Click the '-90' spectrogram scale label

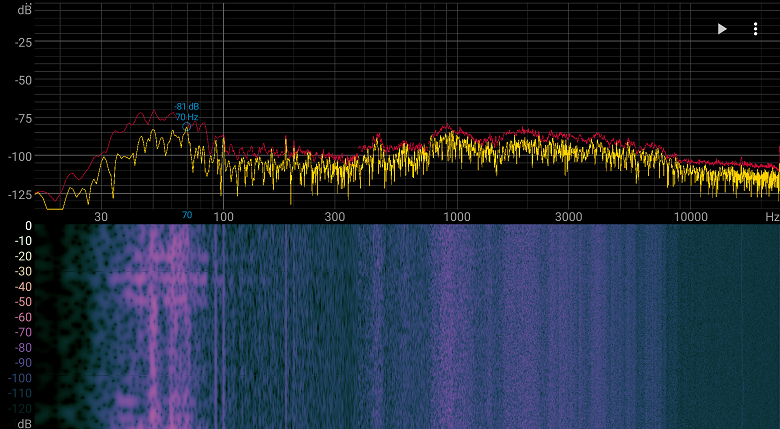point(24,363)
